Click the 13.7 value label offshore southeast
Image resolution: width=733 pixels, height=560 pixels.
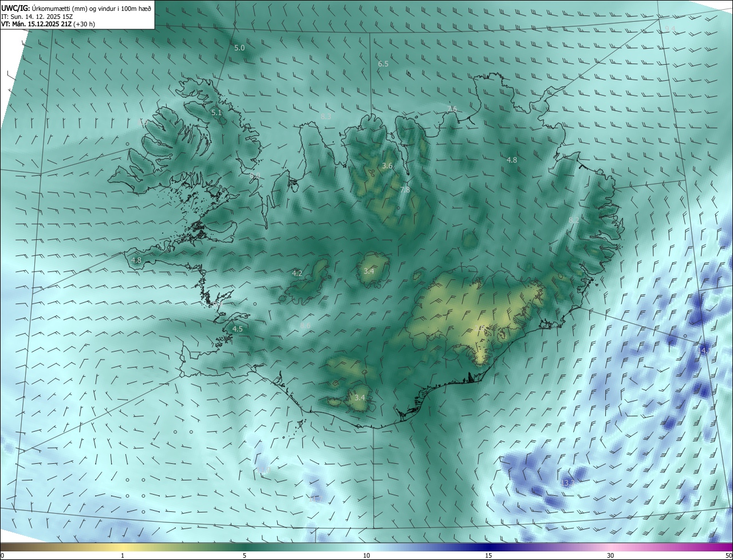pos(568,483)
